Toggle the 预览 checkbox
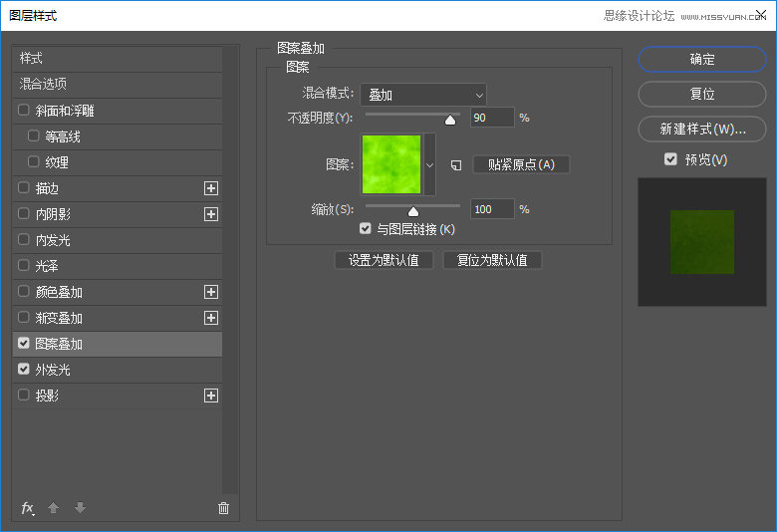The image size is (777, 532). pos(670,159)
